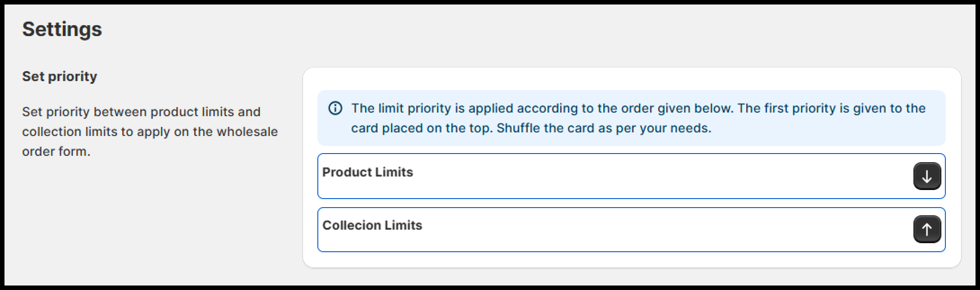This screenshot has height=290, width=980.
Task: Click the info circle icon in banner
Action: click(335, 109)
